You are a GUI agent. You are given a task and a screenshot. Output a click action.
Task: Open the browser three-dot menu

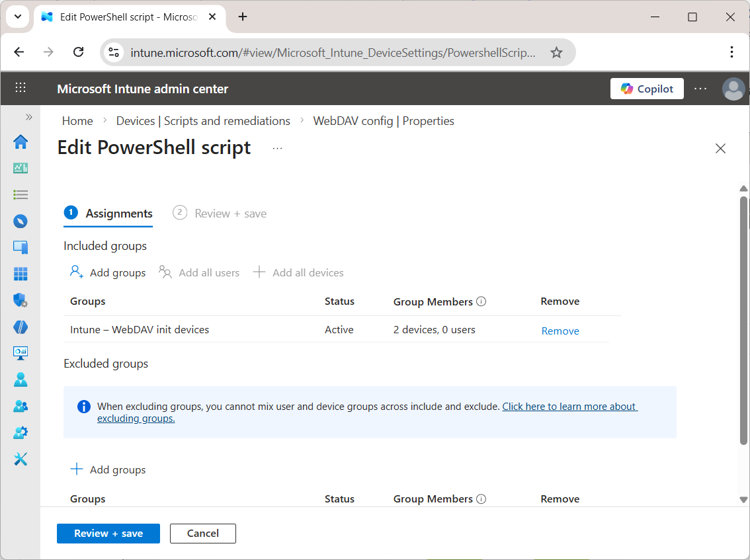click(731, 51)
